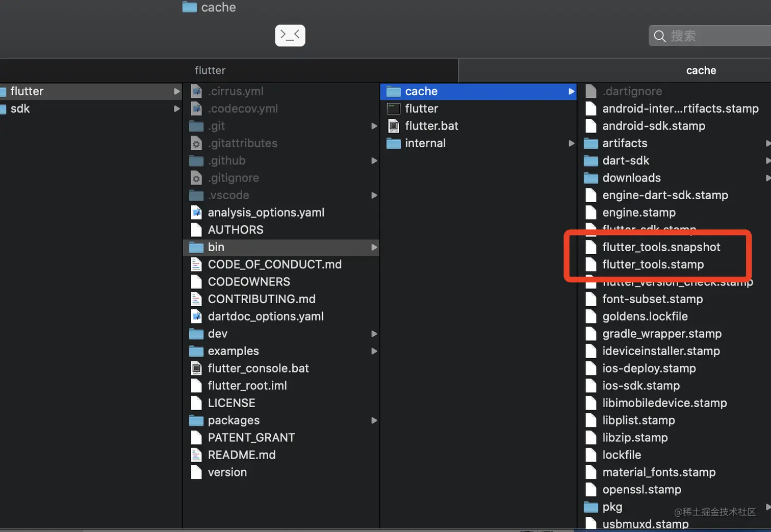Screen dimensions: 771x532
Task: Click the README.md file icon
Action: tap(196, 455)
